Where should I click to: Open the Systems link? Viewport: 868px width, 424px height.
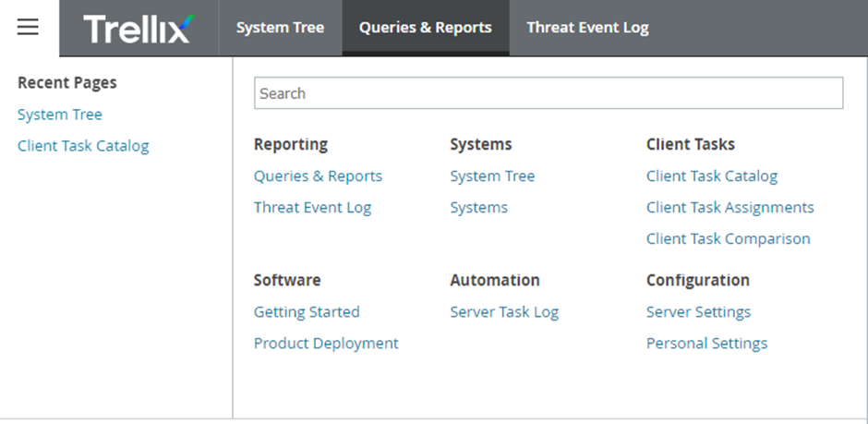coord(478,208)
